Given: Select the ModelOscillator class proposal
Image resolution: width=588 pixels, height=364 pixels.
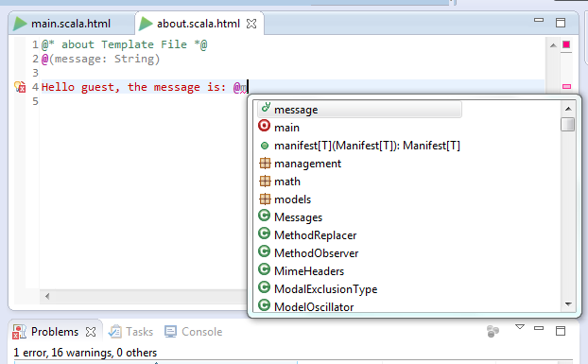Looking at the screenshot, I should (x=314, y=307).
